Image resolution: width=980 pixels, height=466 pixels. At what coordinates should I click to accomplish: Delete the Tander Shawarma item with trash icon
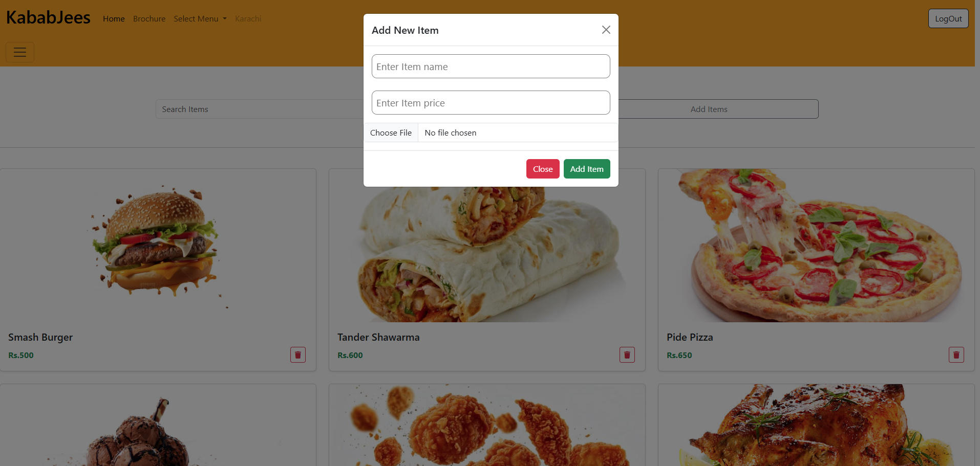click(x=627, y=354)
